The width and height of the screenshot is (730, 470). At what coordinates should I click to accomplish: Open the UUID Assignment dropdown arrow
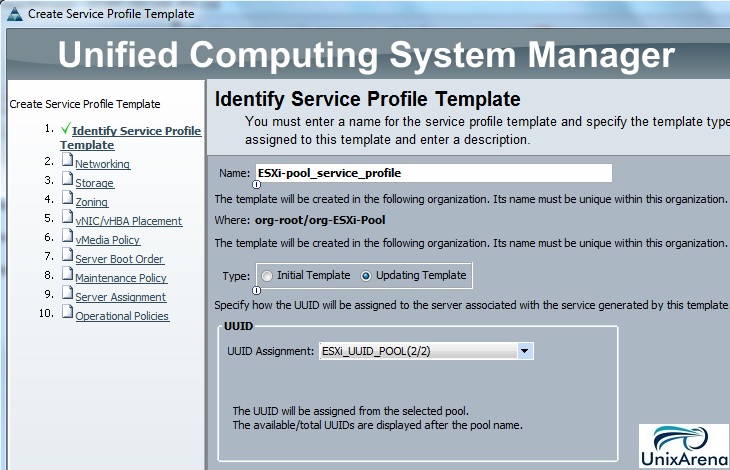[x=525, y=351]
